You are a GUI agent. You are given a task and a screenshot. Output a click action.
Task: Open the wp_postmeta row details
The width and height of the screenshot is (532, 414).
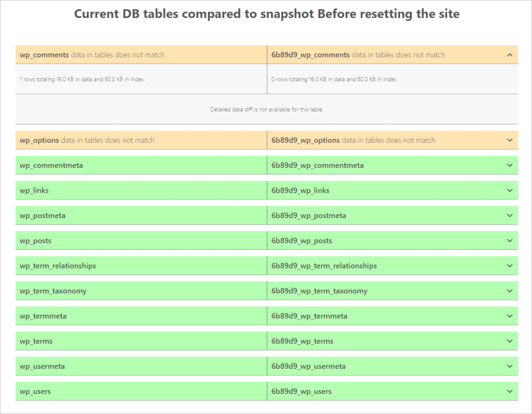pos(510,215)
